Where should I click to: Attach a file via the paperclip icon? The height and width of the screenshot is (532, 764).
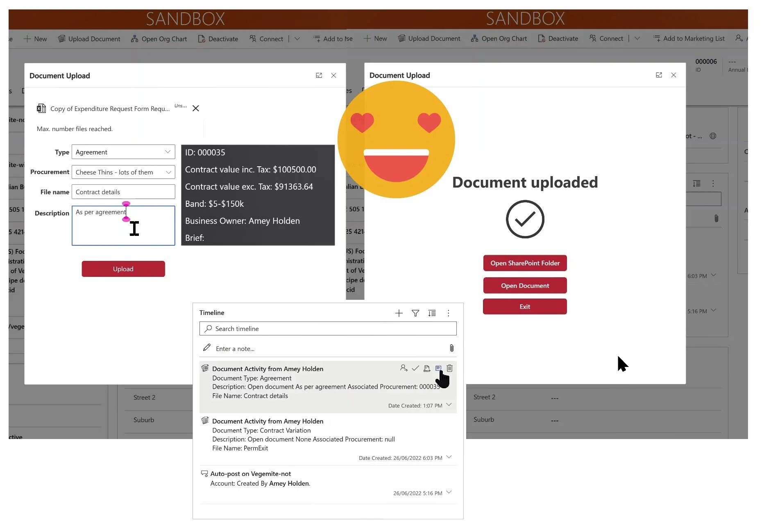click(451, 348)
